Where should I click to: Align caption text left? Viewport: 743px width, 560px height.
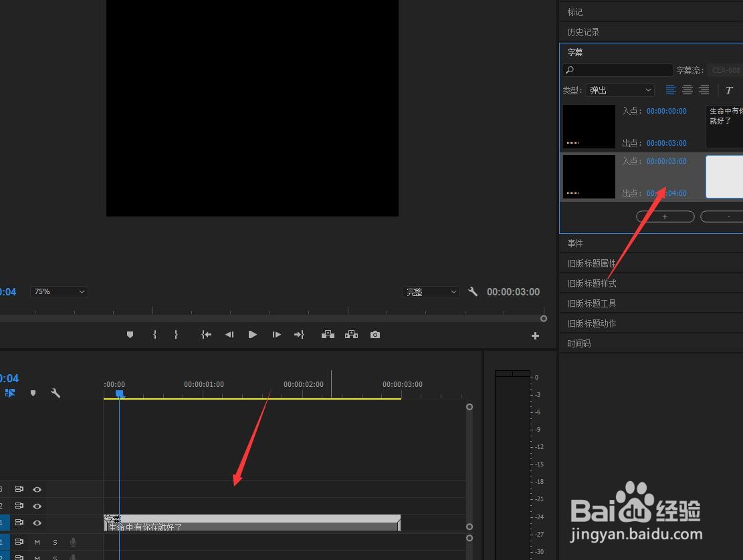(671, 90)
